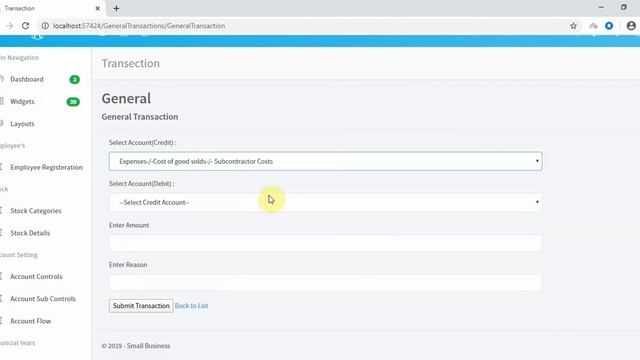Click the 'General Transaction' subheading
The image size is (640, 360).
[x=140, y=117]
